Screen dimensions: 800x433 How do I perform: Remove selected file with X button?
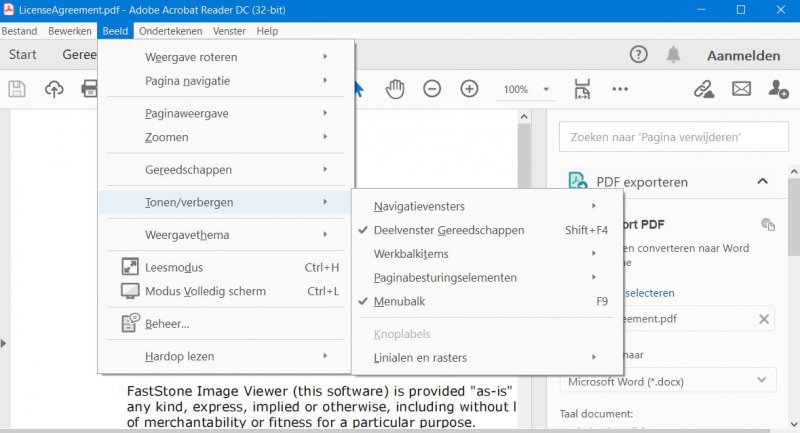(x=764, y=319)
